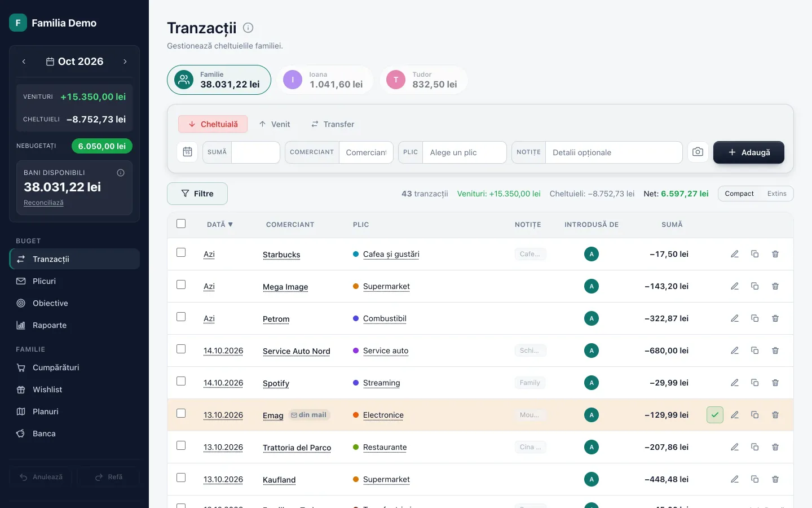
Task: Switch to the Transfer tab
Action: tap(333, 124)
